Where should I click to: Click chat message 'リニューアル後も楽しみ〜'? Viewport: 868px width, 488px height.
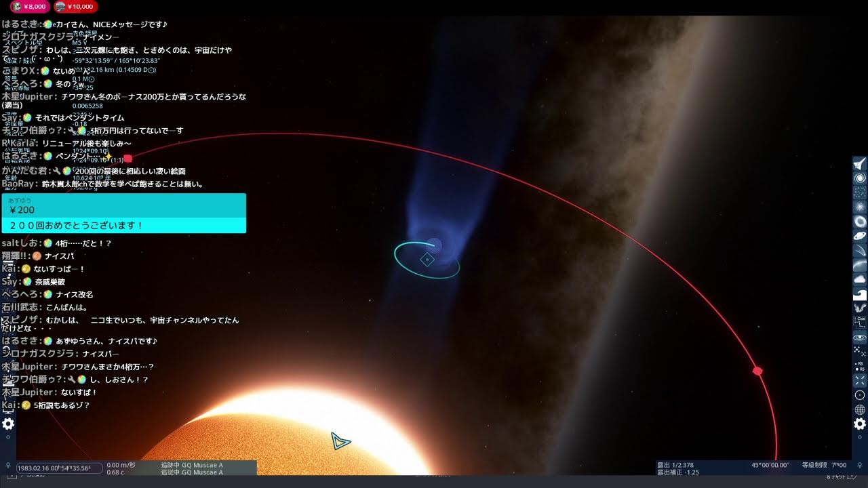87,144
